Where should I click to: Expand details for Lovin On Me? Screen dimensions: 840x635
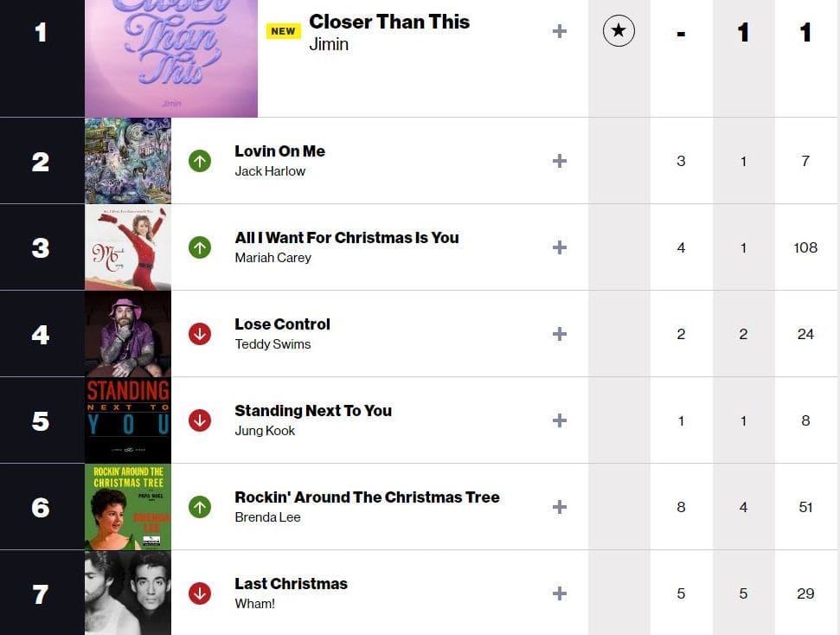[560, 161]
